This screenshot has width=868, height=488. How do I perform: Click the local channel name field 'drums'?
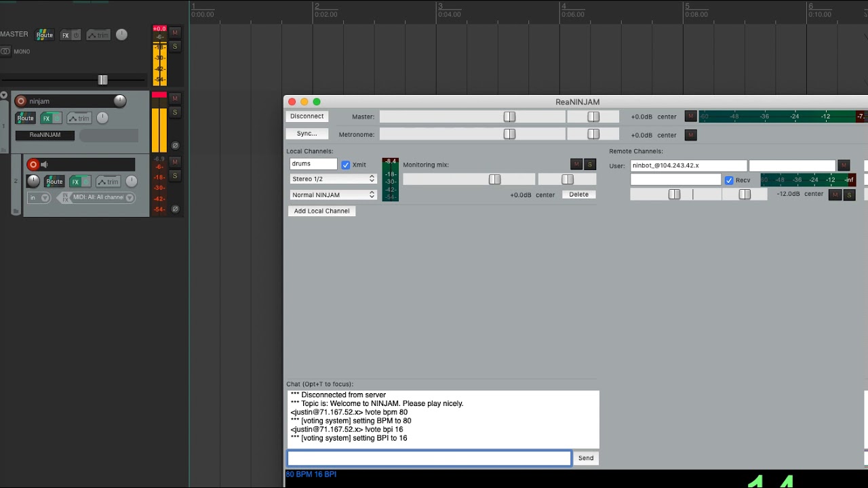point(313,163)
